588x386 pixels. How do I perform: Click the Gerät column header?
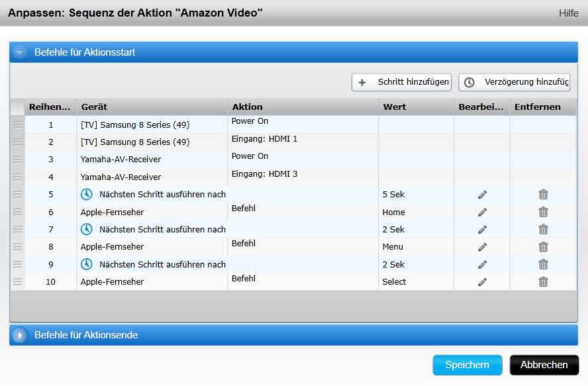tap(152, 107)
